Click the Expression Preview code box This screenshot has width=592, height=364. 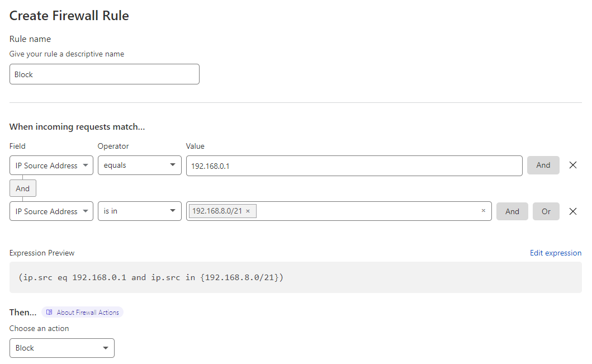point(295,277)
